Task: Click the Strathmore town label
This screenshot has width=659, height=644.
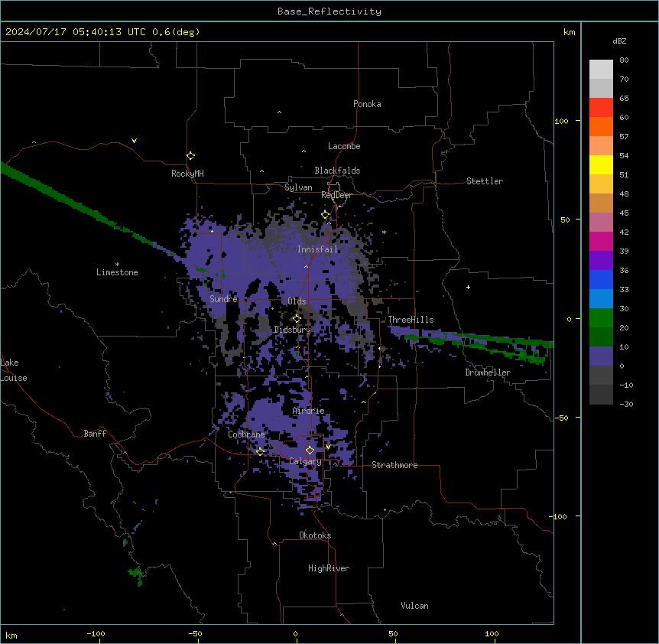Action: tap(394, 465)
